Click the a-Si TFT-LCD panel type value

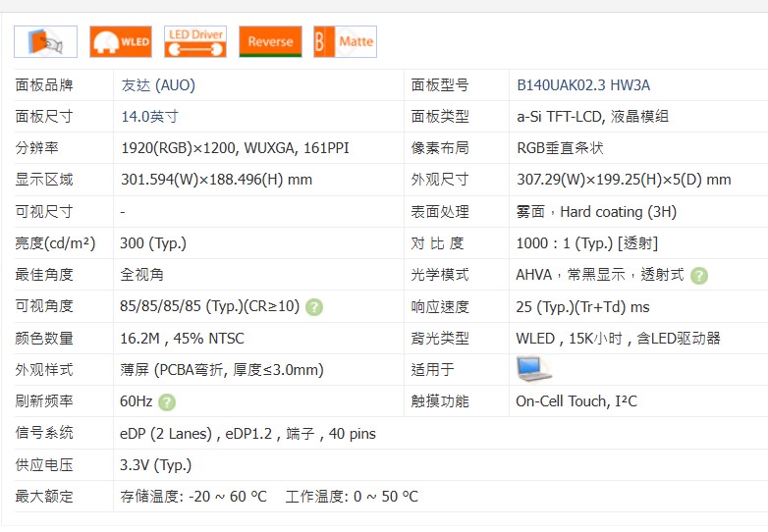pyautogui.click(x=592, y=117)
